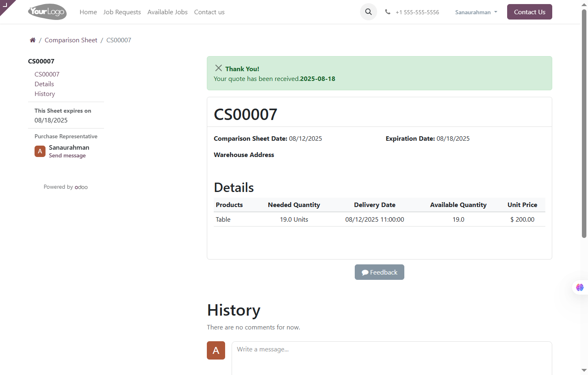Viewport: 588px width, 375px height.
Task: Open the search magnifier icon
Action: point(369,12)
